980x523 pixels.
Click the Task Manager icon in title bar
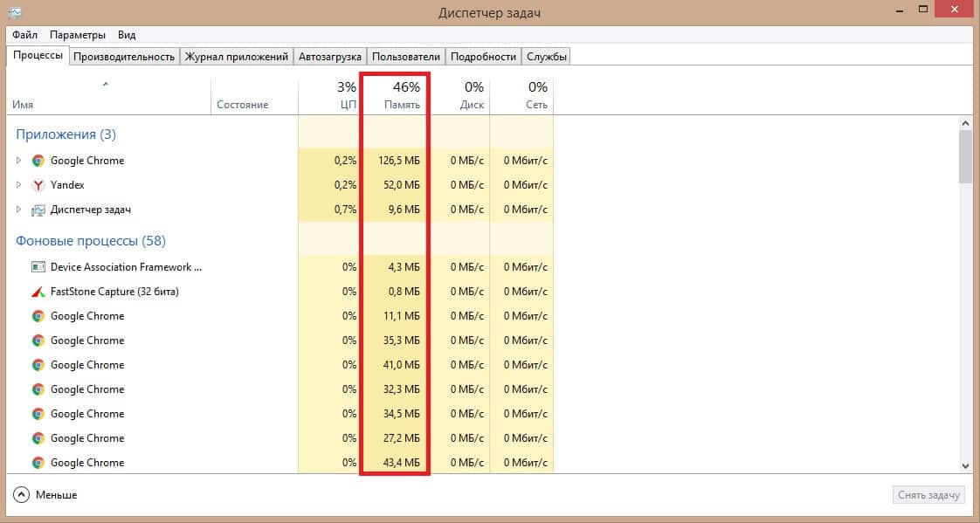coord(14,10)
